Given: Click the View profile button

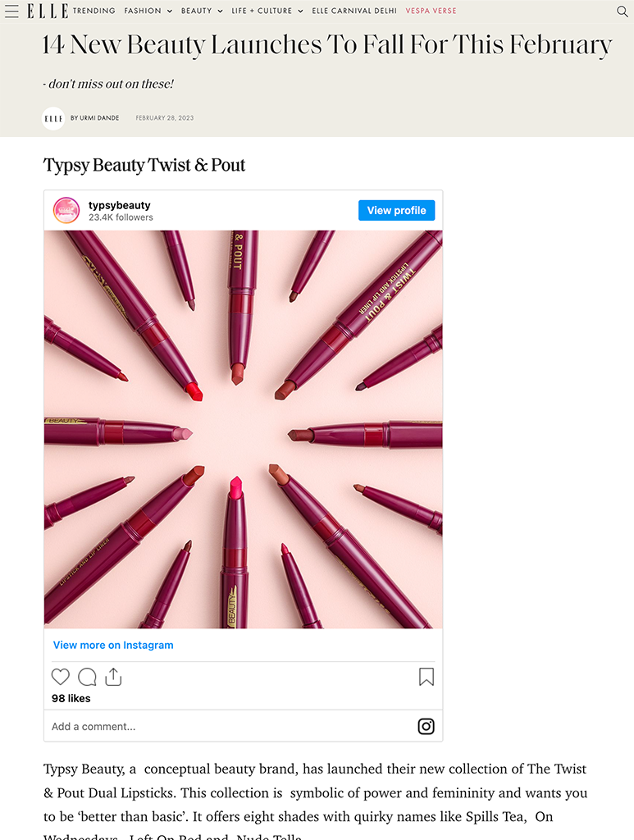Looking at the screenshot, I should tap(396, 211).
